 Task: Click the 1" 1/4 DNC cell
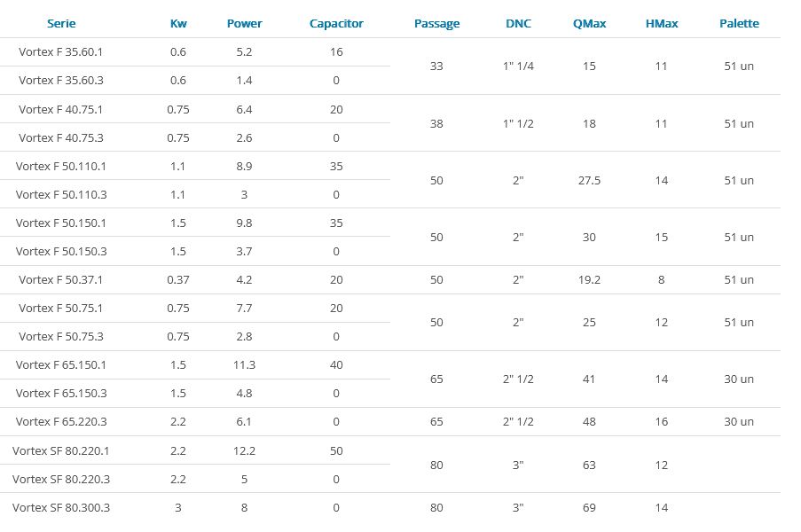coord(518,66)
